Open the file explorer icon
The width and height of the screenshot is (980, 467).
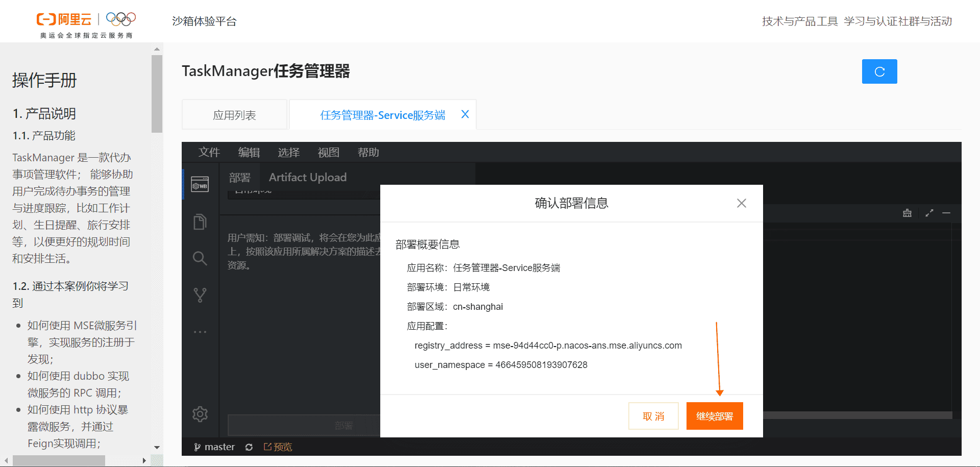[x=200, y=222]
